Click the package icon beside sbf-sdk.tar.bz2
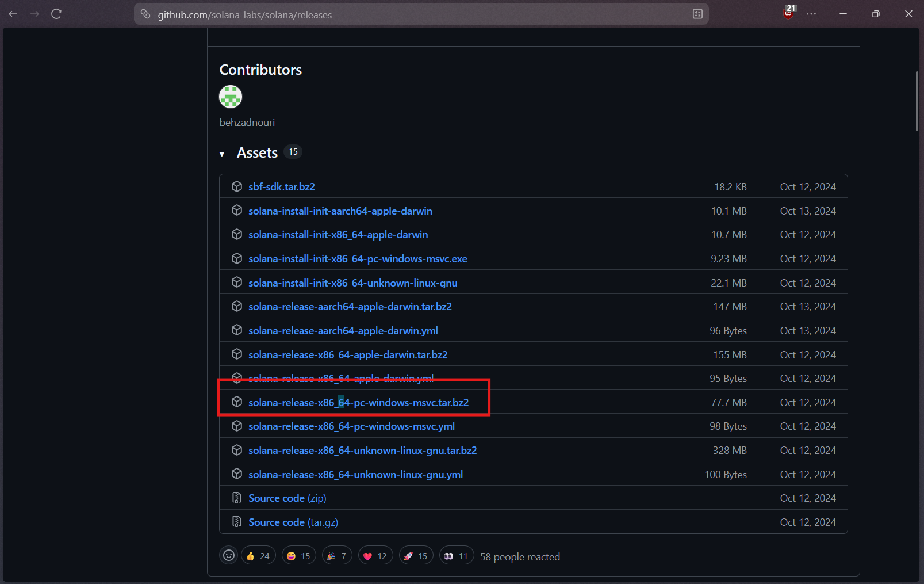The height and width of the screenshot is (584, 924). click(x=237, y=186)
